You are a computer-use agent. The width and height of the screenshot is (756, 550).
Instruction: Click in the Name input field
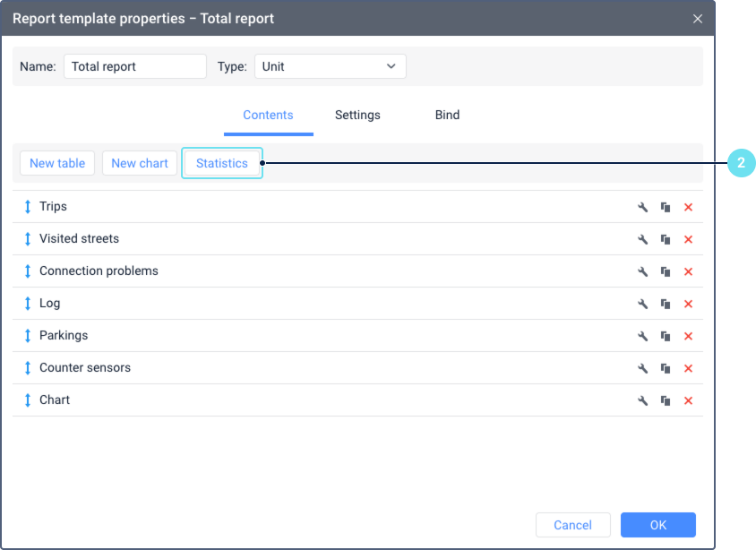click(135, 66)
